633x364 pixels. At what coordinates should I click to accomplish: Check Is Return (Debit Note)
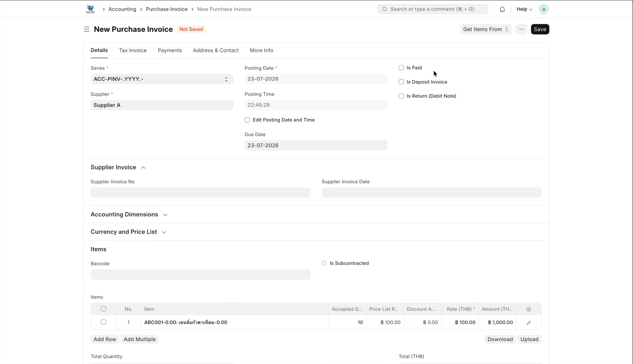click(401, 96)
